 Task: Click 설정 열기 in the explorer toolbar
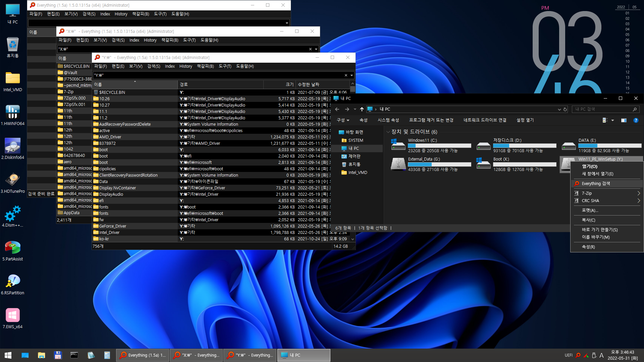(x=525, y=120)
